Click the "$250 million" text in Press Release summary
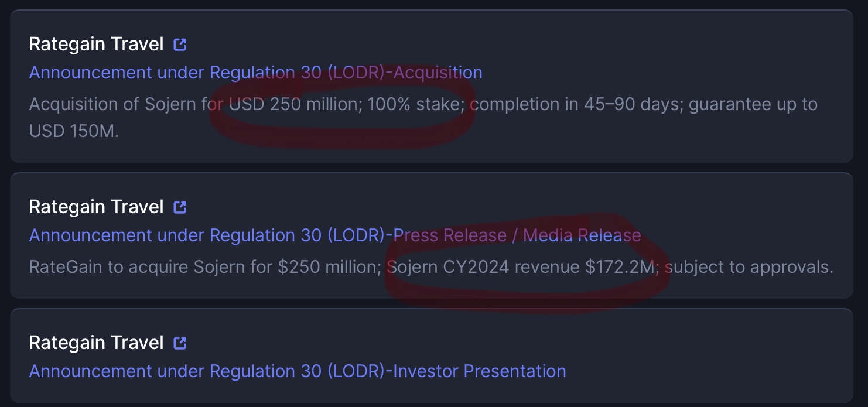This screenshot has height=407, width=868. (329, 267)
